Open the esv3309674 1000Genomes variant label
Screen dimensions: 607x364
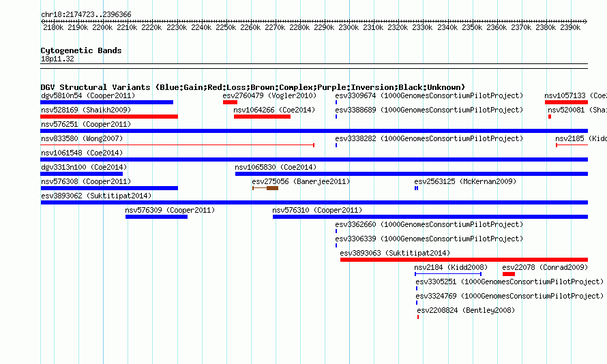tap(429, 95)
